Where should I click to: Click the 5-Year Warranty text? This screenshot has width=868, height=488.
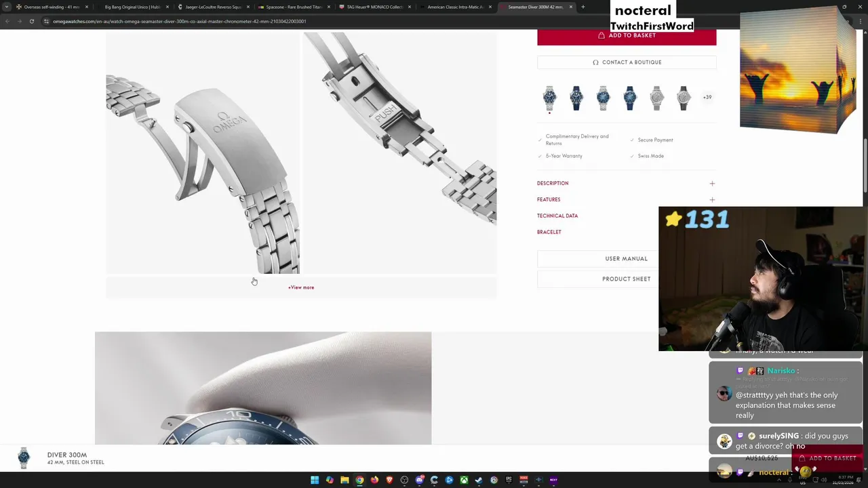pyautogui.click(x=564, y=156)
